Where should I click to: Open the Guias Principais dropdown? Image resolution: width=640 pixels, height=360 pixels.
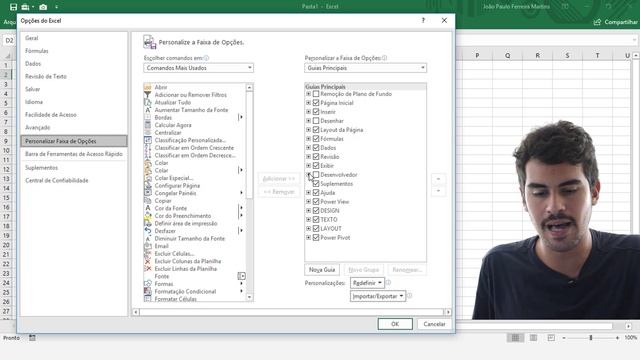tap(365, 68)
